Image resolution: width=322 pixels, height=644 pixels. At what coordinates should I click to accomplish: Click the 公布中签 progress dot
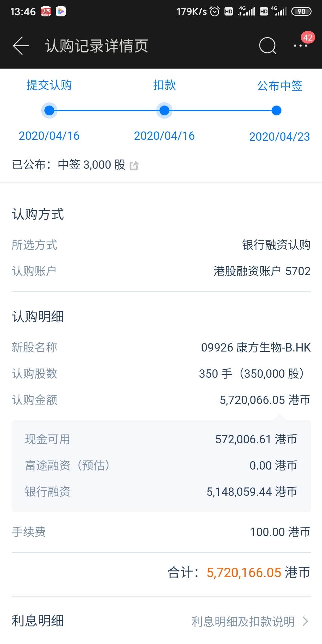click(277, 111)
